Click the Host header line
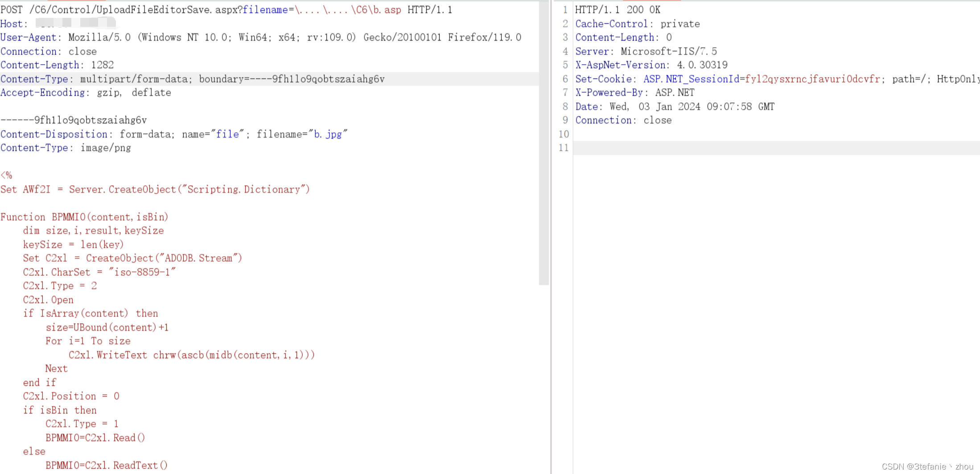The image size is (980, 474). click(x=58, y=24)
